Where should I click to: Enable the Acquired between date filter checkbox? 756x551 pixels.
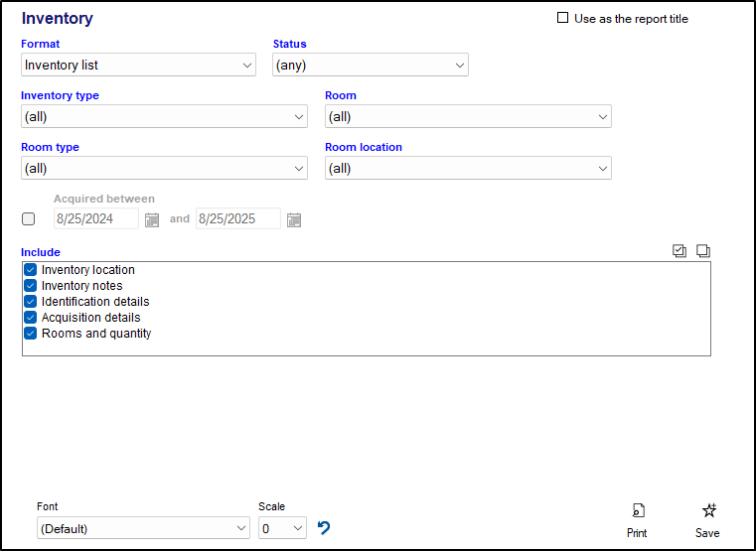pos(28,219)
